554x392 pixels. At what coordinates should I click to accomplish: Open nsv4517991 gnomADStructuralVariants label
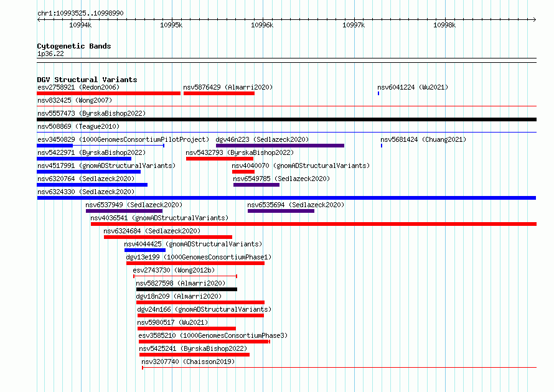[x=106, y=166]
